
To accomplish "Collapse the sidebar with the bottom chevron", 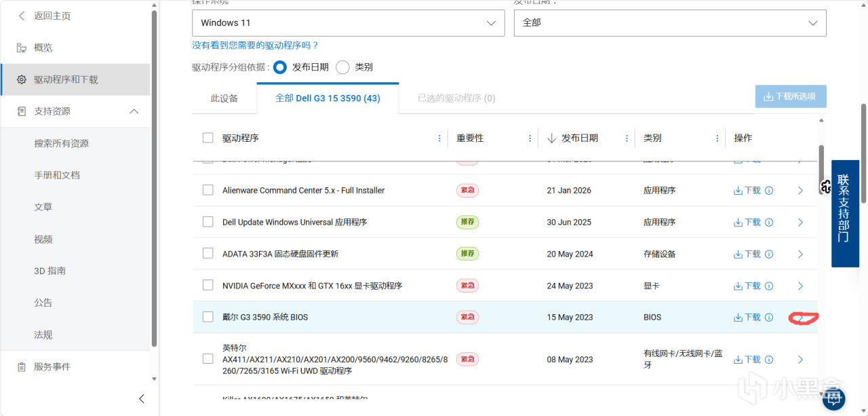I will pos(141,398).
